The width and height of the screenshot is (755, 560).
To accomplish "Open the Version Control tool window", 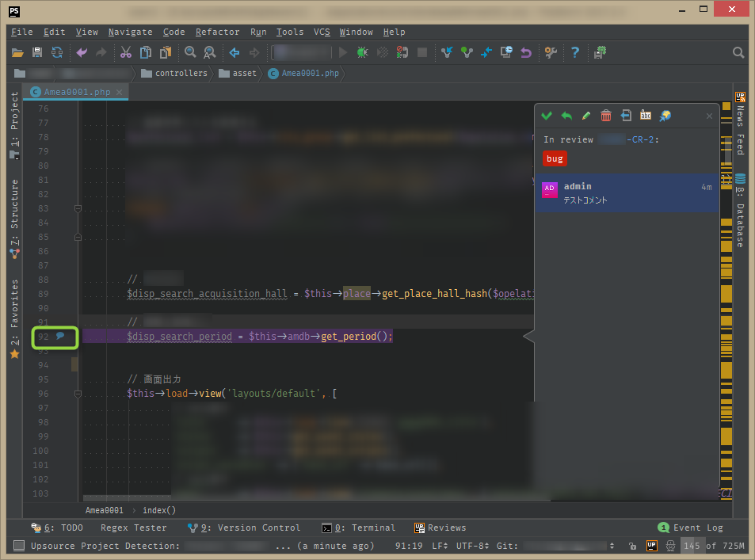I will [244, 528].
